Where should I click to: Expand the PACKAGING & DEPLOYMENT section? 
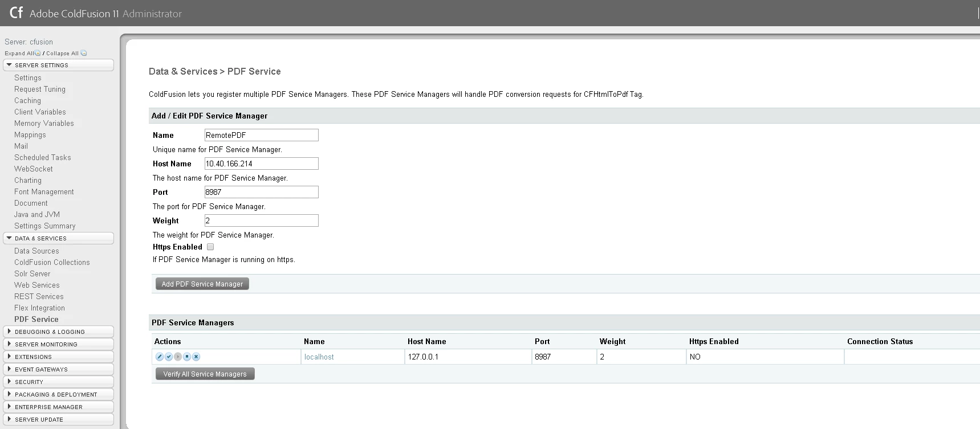tap(58, 394)
